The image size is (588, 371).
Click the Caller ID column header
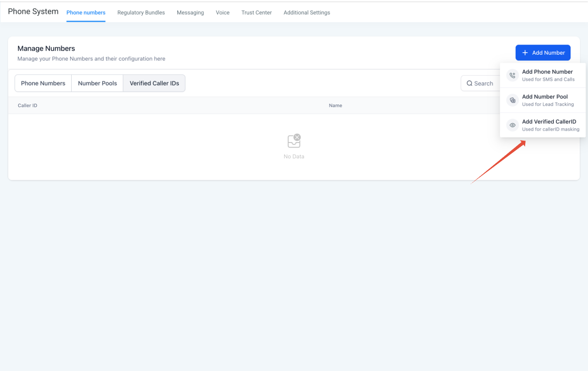28,106
